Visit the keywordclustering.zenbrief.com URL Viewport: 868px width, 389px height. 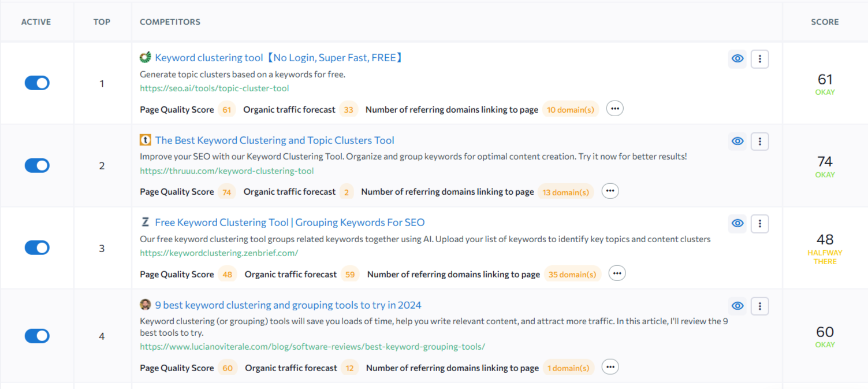219,253
